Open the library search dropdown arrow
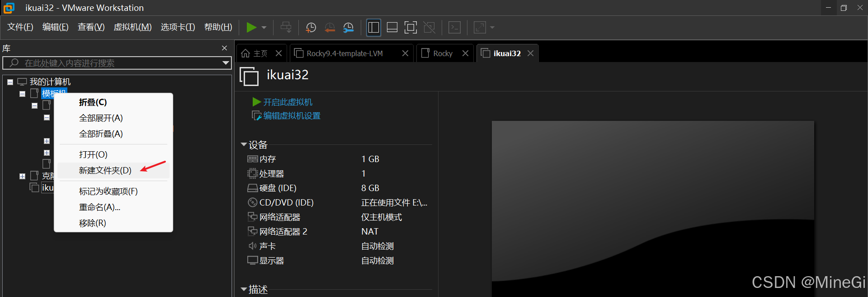Screen dimensions: 868x297 pos(226,63)
